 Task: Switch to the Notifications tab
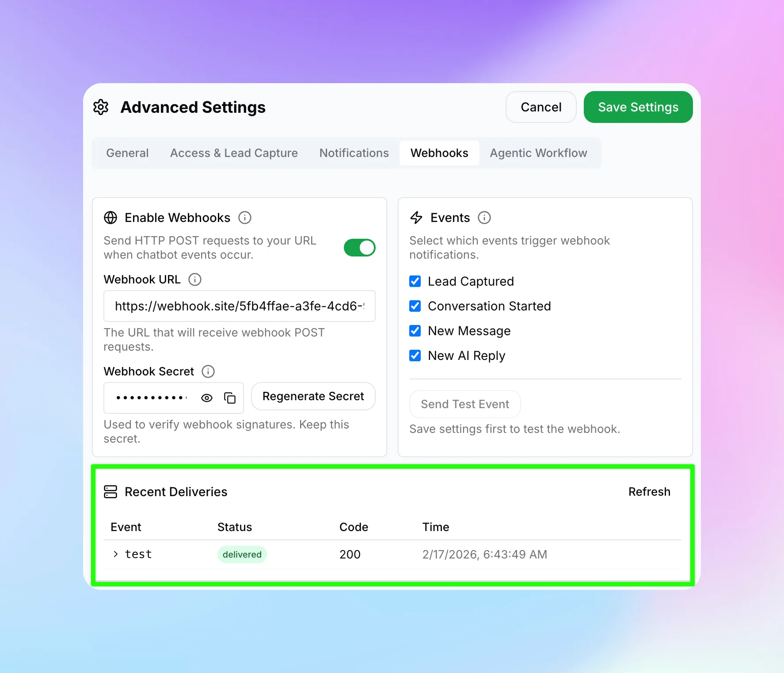point(354,153)
